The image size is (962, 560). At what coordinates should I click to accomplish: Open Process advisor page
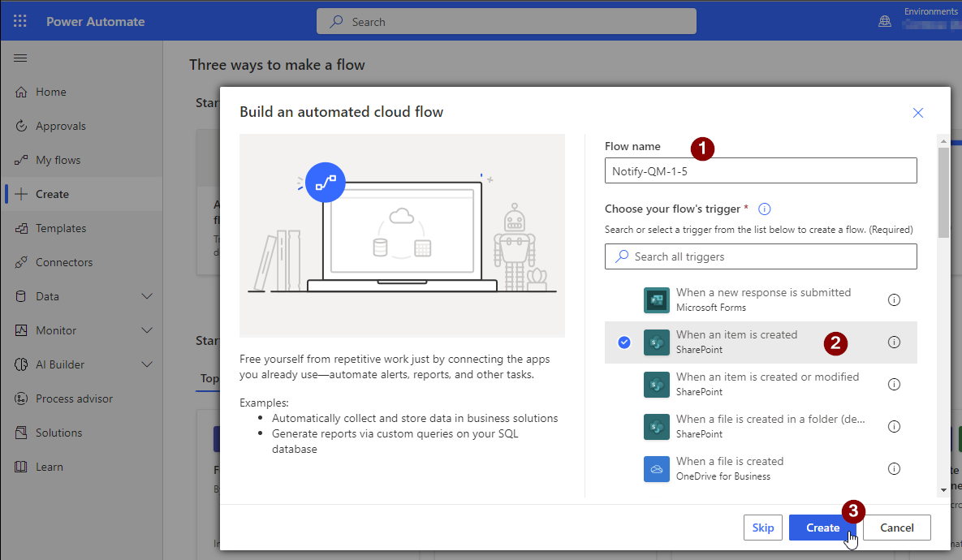[x=82, y=398]
